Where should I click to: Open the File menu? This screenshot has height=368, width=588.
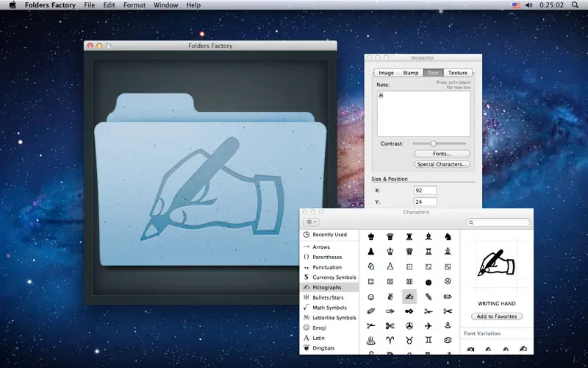[x=89, y=5]
